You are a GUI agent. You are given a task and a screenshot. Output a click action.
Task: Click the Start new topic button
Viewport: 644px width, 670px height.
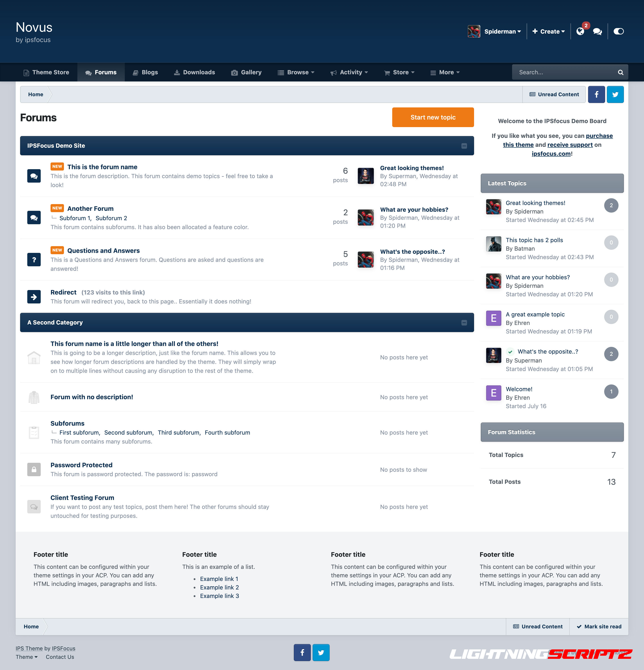tap(432, 117)
